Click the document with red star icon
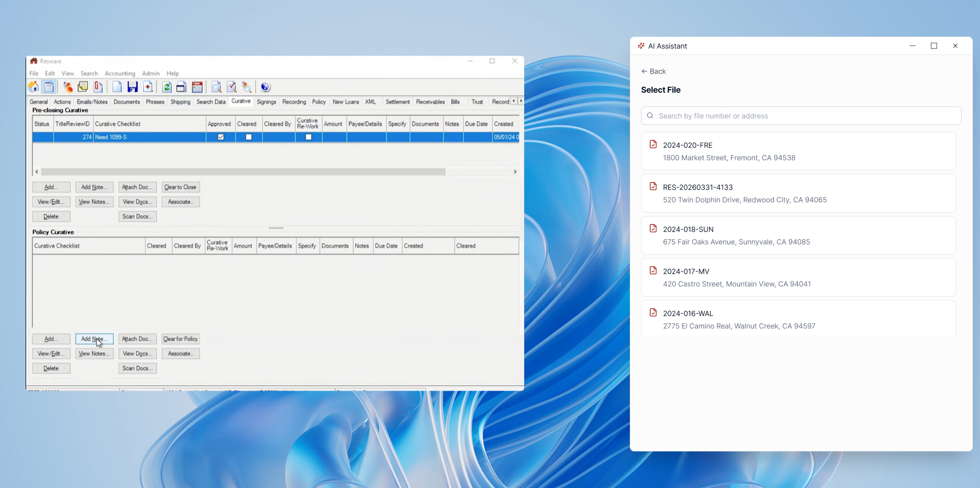980x488 pixels. coord(148,87)
